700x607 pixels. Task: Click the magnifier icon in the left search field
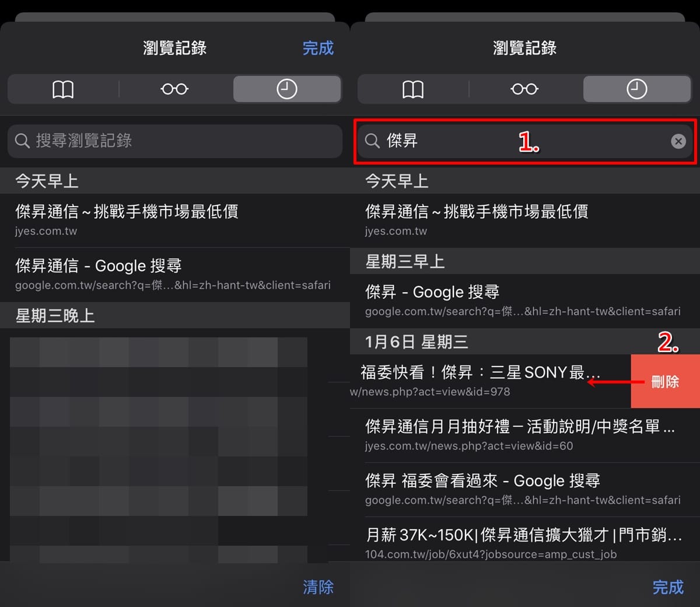coord(22,141)
